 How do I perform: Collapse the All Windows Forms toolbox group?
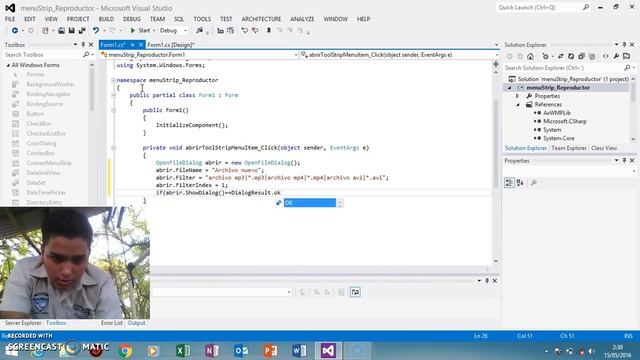click(x=8, y=65)
